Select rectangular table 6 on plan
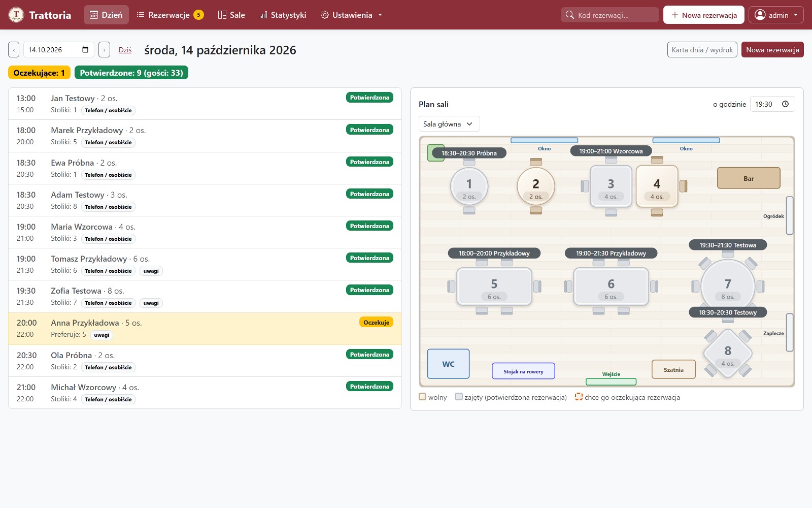Image resolution: width=812 pixels, height=508 pixels. click(611, 287)
